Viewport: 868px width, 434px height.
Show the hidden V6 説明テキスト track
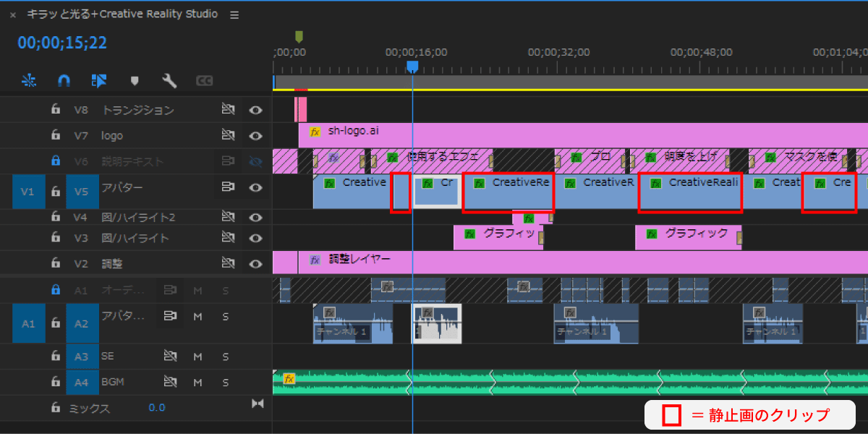(x=255, y=161)
